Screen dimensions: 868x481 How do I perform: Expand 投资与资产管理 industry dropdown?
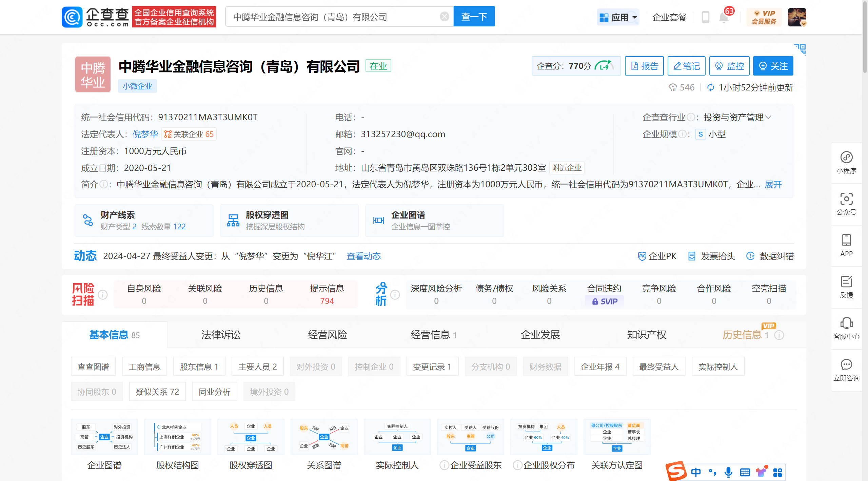point(737,117)
